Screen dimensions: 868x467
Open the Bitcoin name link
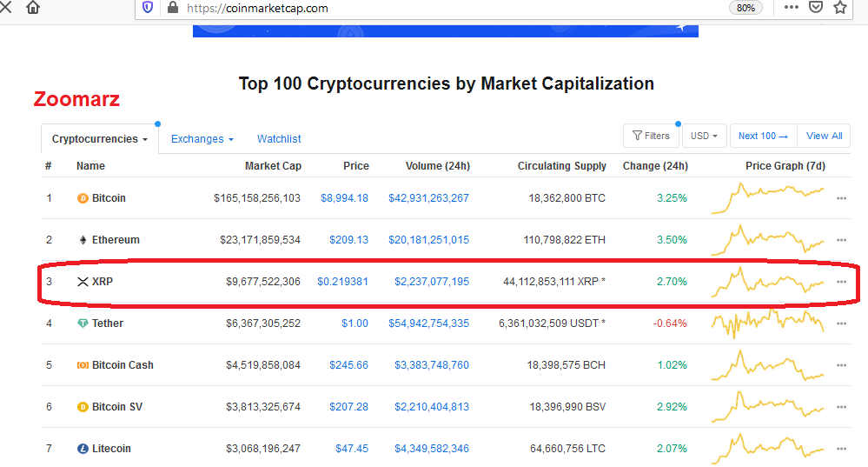pyautogui.click(x=109, y=198)
